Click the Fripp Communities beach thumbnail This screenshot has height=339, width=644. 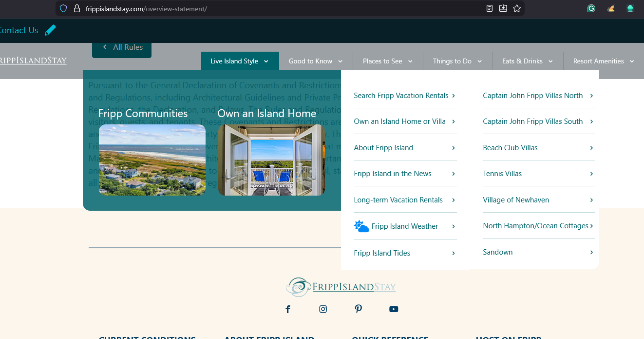152,160
